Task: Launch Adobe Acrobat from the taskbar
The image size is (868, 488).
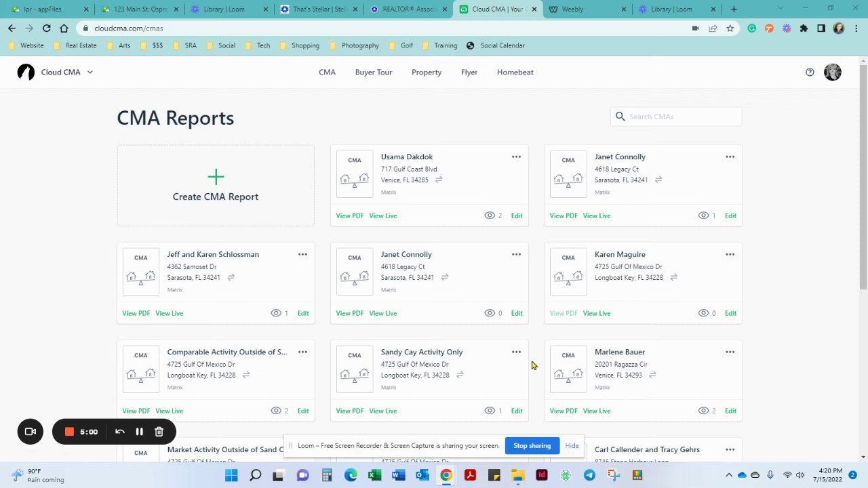Action: (x=470, y=475)
